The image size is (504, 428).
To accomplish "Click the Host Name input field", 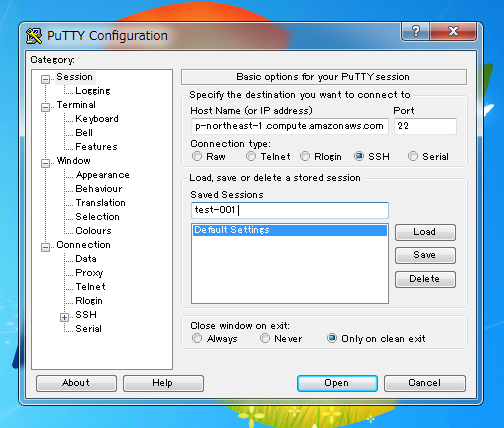I will pyautogui.click(x=290, y=126).
